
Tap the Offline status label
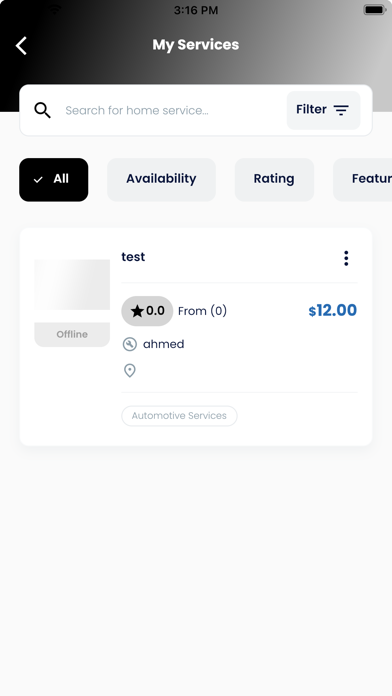(x=72, y=334)
